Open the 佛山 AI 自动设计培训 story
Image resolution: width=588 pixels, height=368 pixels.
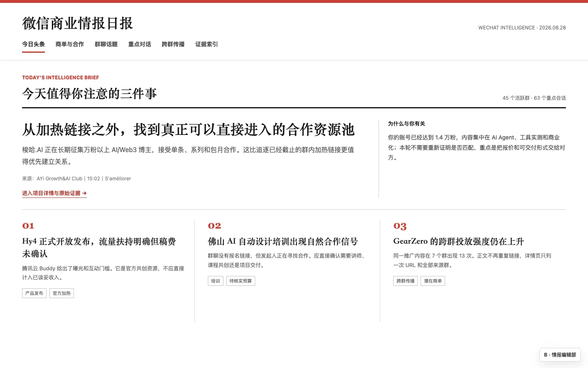tap(283, 242)
